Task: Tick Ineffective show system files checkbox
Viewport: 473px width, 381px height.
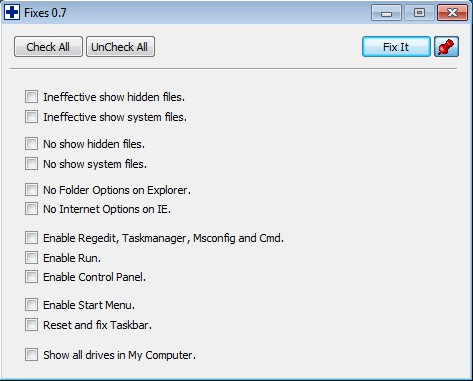Action: pyautogui.click(x=31, y=117)
